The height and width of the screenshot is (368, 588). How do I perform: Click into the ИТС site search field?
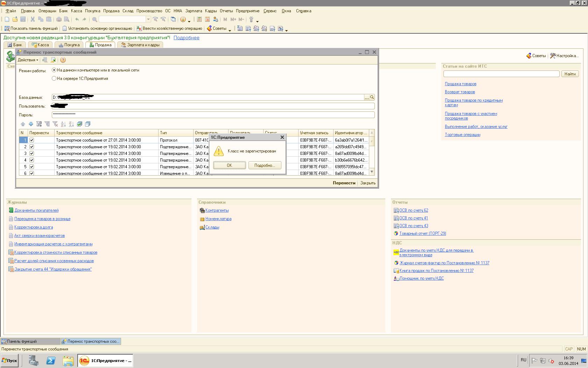(502, 74)
